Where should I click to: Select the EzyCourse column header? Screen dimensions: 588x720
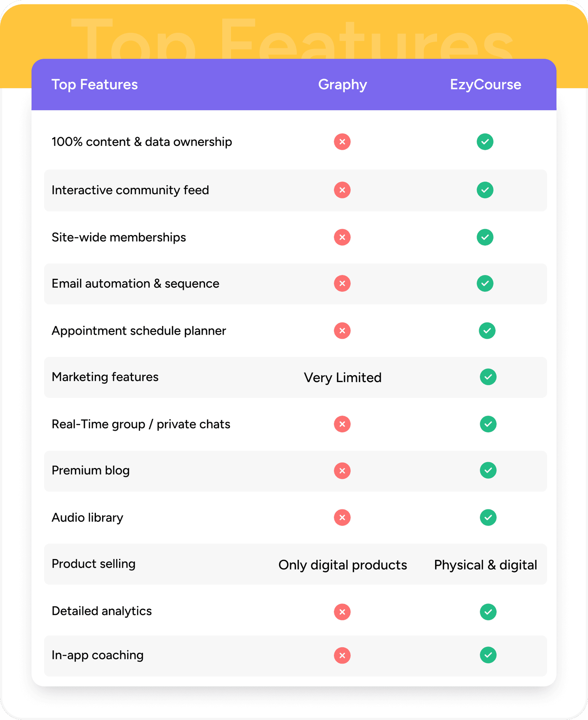tap(485, 84)
